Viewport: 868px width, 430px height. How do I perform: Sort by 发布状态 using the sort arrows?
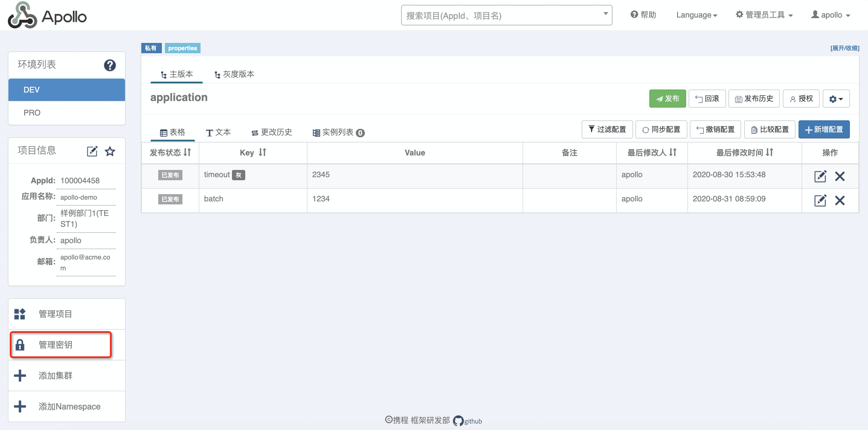[x=188, y=152]
